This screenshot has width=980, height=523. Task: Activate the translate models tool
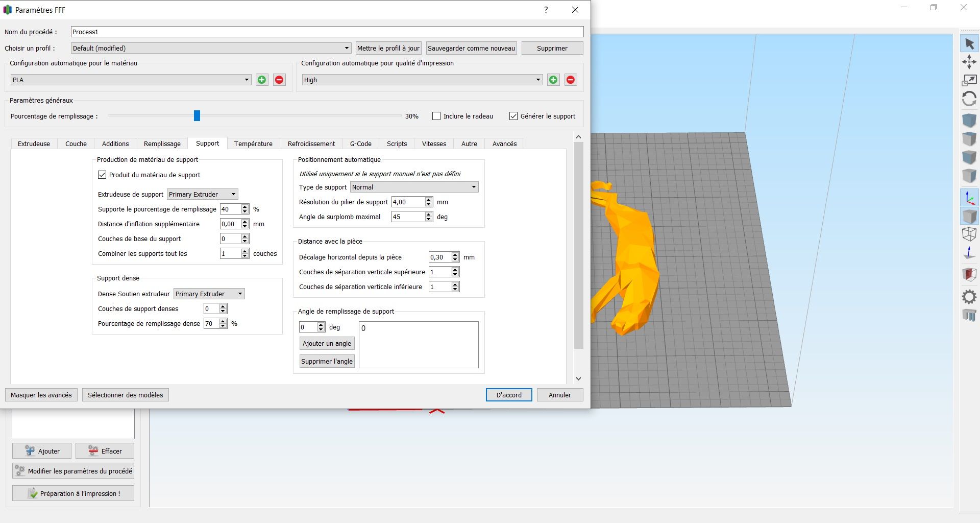tap(969, 62)
